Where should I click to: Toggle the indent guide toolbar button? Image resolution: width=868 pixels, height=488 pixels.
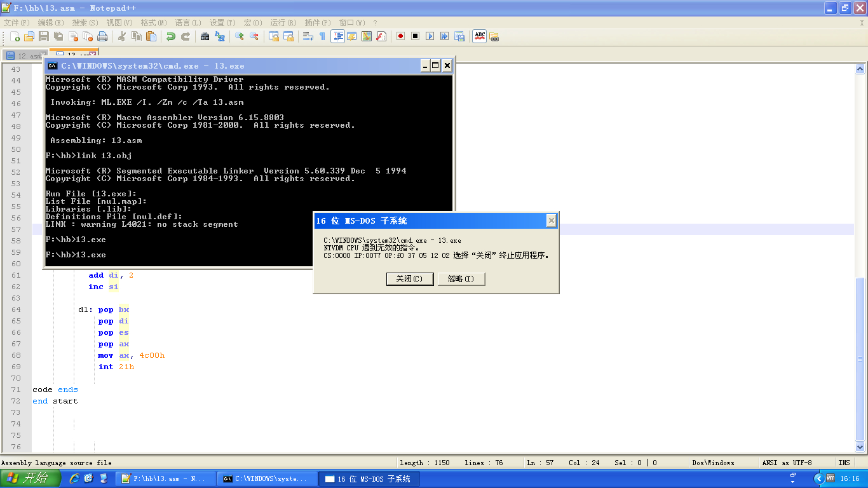pos(337,36)
